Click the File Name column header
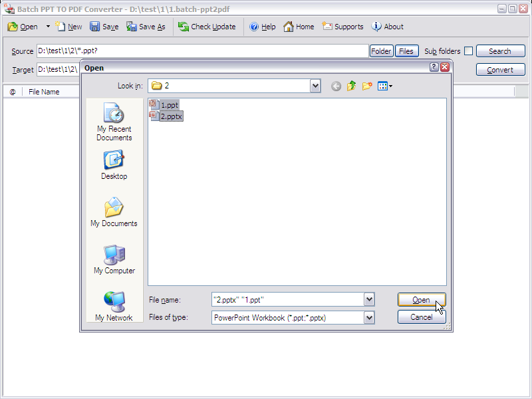Image resolution: width=532 pixels, height=399 pixels. click(x=44, y=92)
